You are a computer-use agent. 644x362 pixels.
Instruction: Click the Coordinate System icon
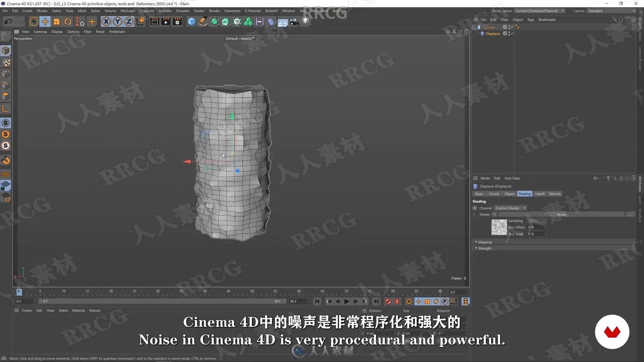pos(141,22)
